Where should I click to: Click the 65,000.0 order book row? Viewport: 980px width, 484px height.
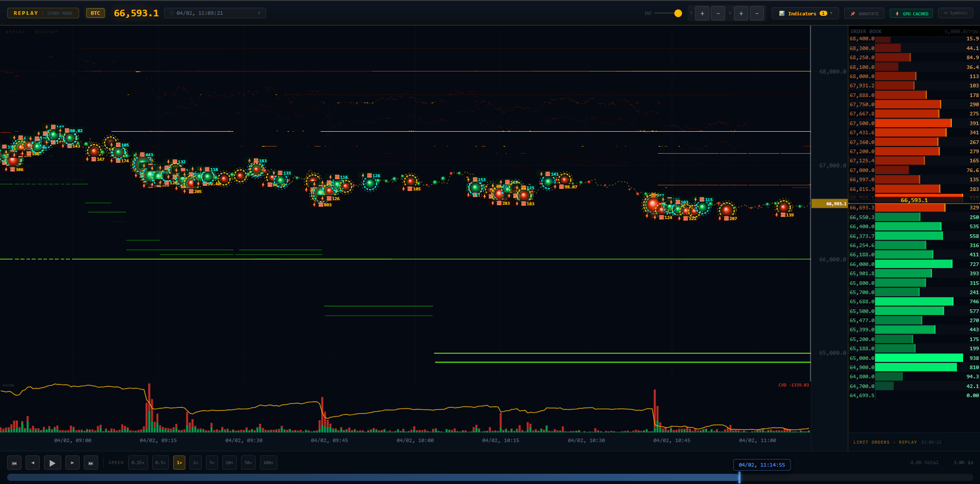[x=914, y=358]
